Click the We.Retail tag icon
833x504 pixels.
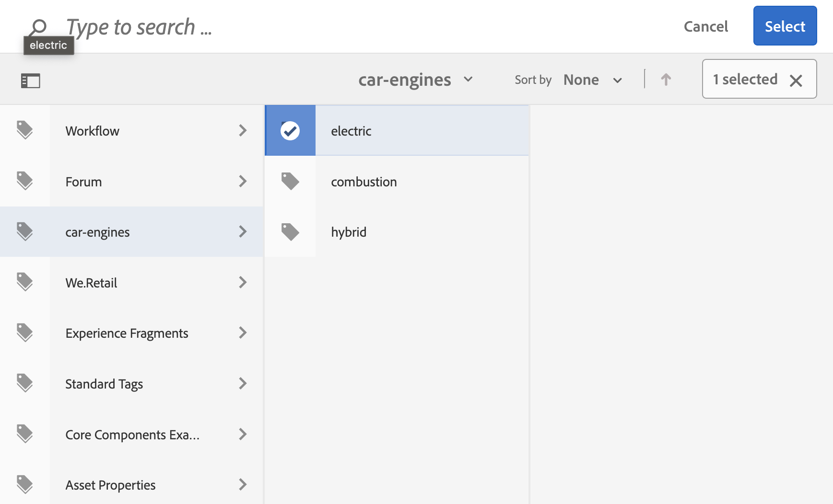(25, 282)
